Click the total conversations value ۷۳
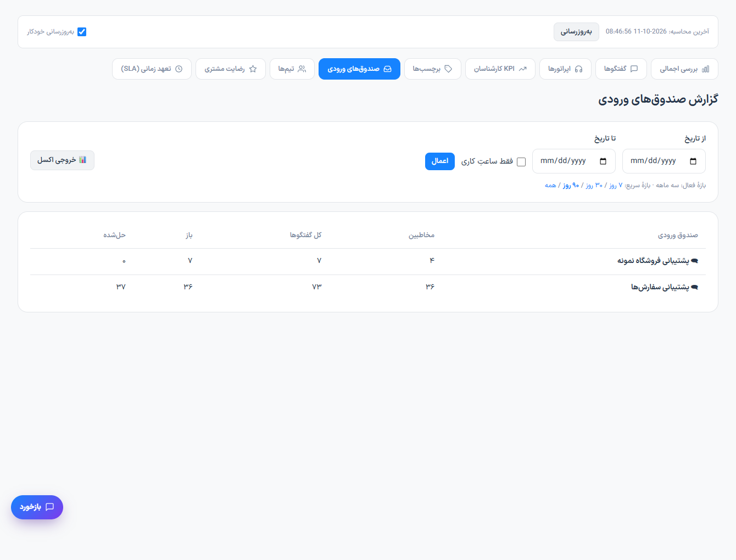This screenshot has height=560, width=736. [x=317, y=287]
